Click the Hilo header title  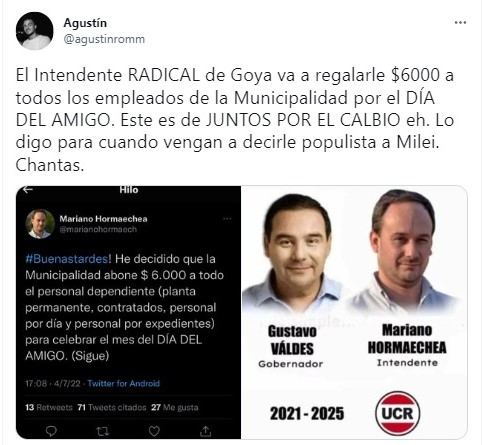[x=129, y=190]
